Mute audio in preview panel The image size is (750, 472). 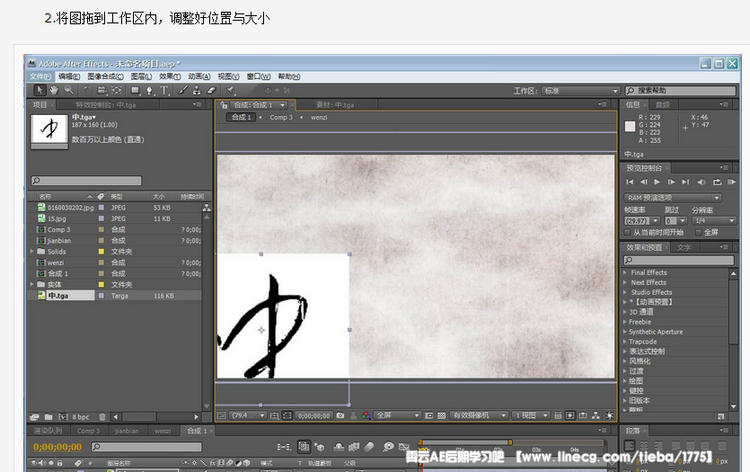[701, 182]
